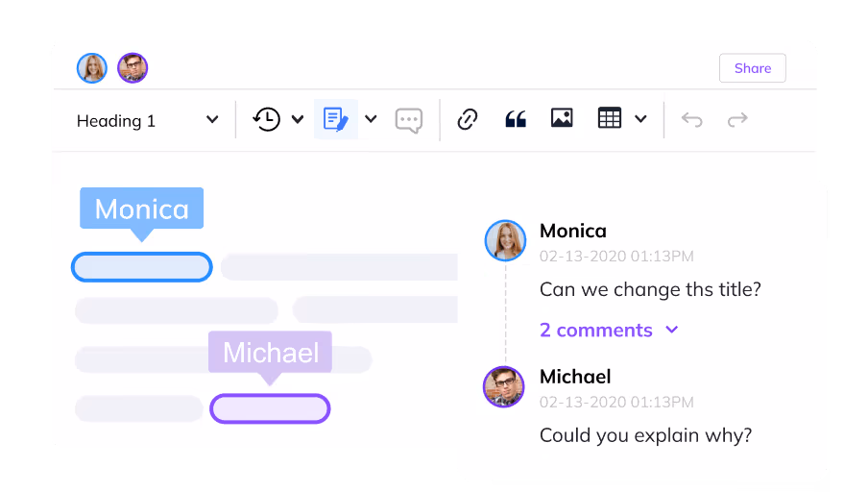This screenshot has height=492, width=868.
Task: Open the table options dropdown arrow
Action: pyautogui.click(x=640, y=119)
